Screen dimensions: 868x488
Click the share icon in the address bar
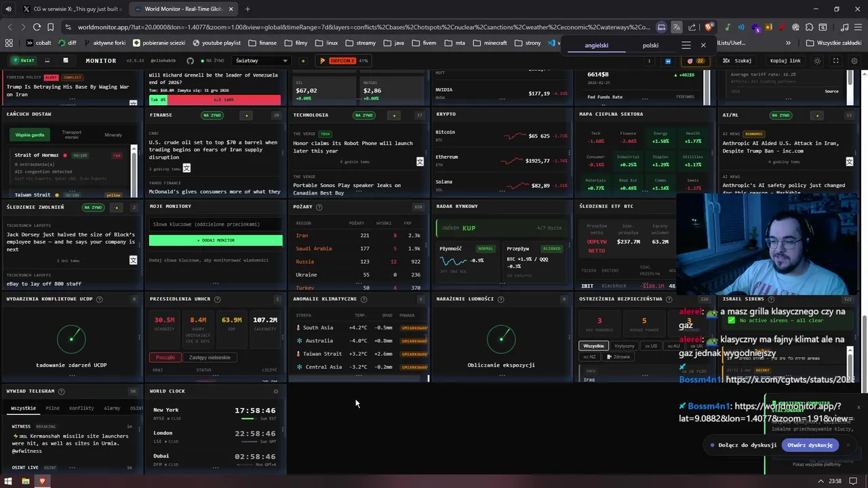pos(692,27)
